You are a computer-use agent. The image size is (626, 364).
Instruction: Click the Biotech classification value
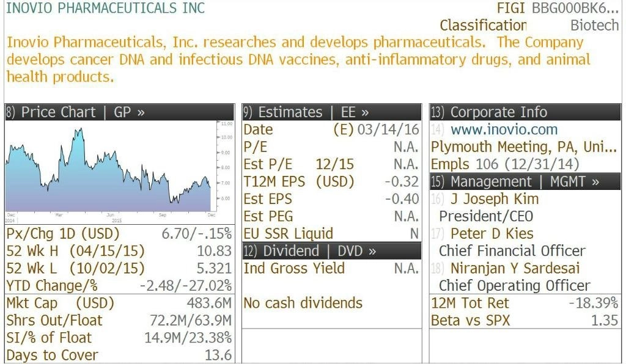pyautogui.click(x=594, y=25)
